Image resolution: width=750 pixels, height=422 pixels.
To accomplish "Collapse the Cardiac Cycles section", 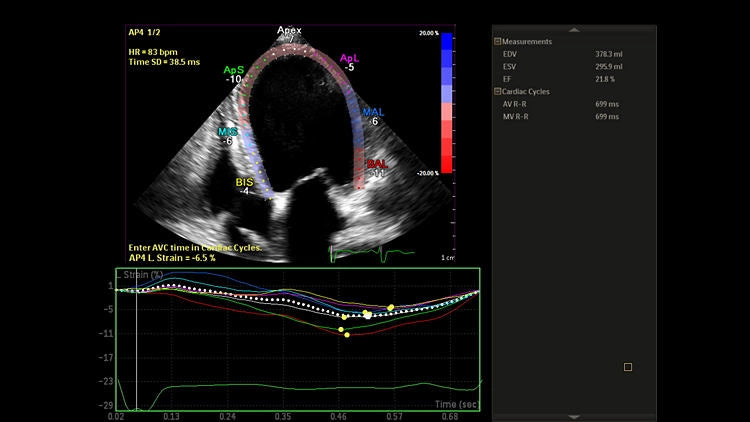I will (x=498, y=92).
